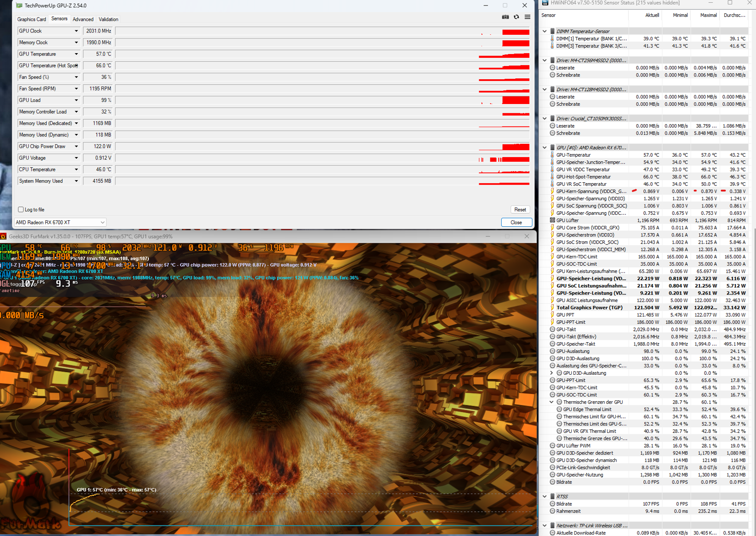Click the GPU Lüfter PWM circle icon
This screenshot has height=536, width=756.
[552, 446]
